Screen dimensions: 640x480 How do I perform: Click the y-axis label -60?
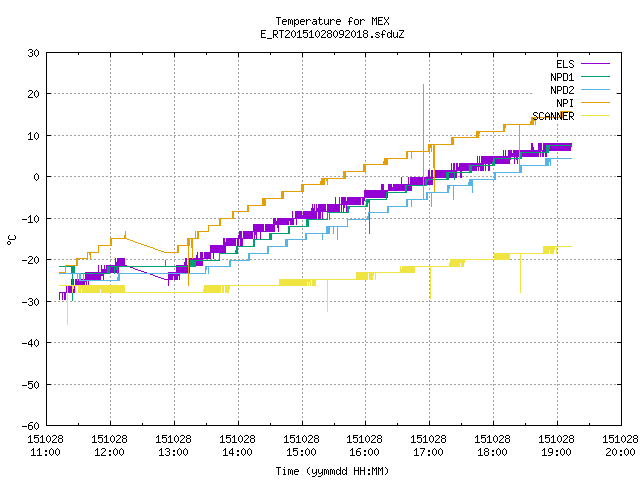point(31,426)
